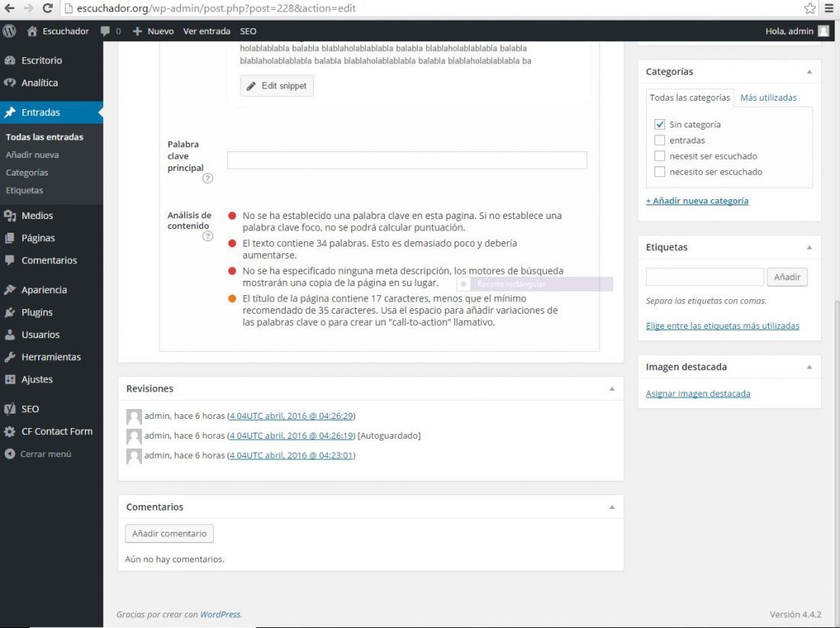Screen dimensions: 840x628
Task: Click the browser address bar
Action: click(x=431, y=8)
